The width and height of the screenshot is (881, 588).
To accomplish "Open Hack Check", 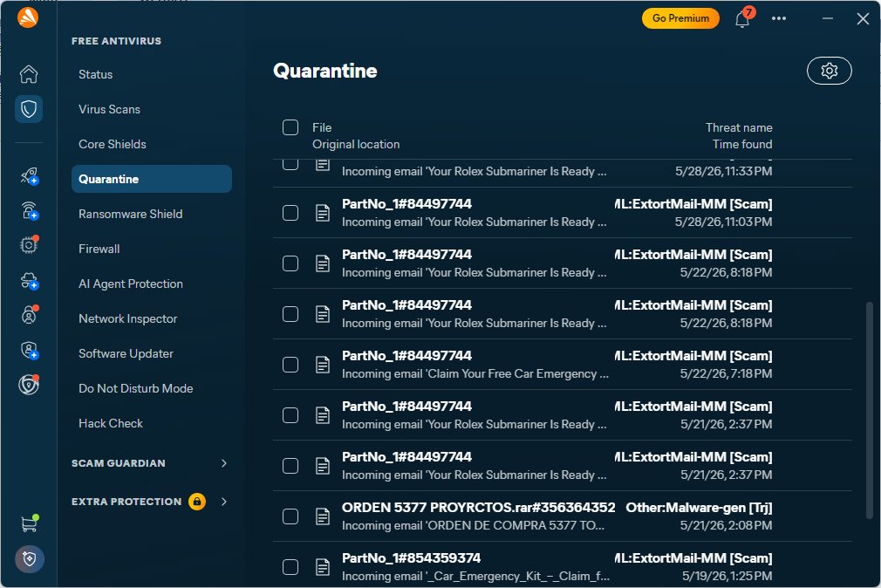I will coord(152,423).
